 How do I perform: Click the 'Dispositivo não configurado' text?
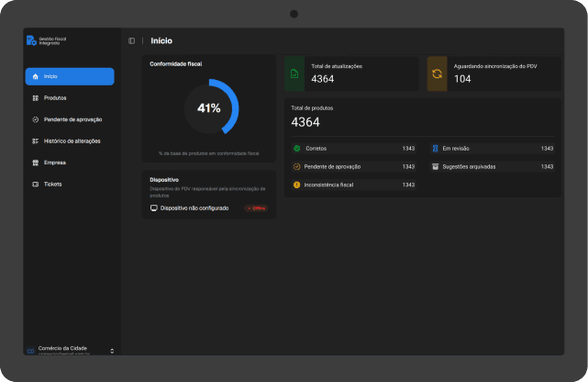pos(194,208)
